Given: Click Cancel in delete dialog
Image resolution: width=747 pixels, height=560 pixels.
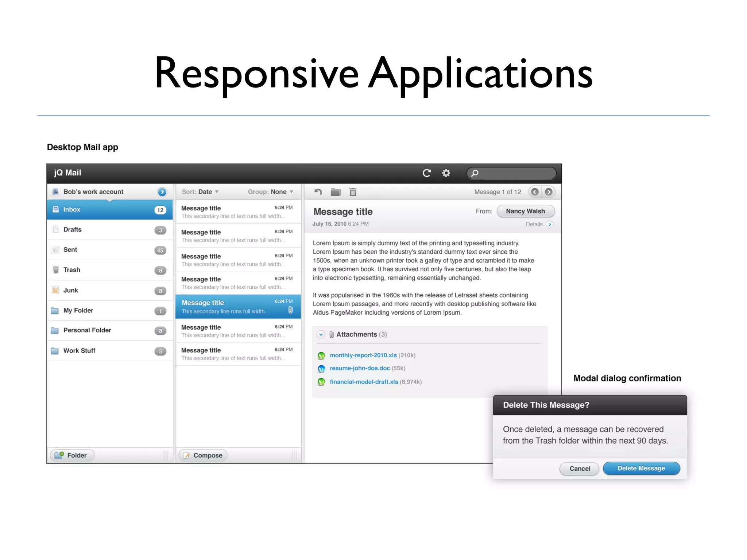Looking at the screenshot, I should tap(579, 468).
